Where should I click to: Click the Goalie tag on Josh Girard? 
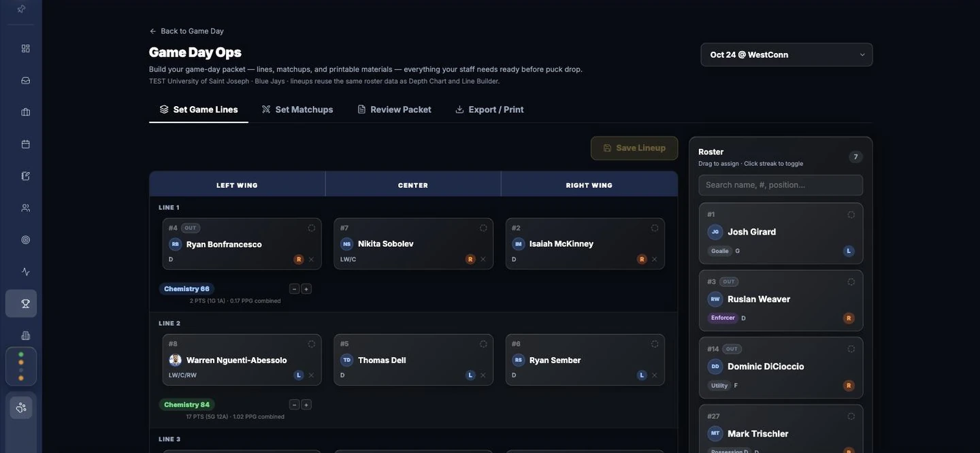point(719,251)
